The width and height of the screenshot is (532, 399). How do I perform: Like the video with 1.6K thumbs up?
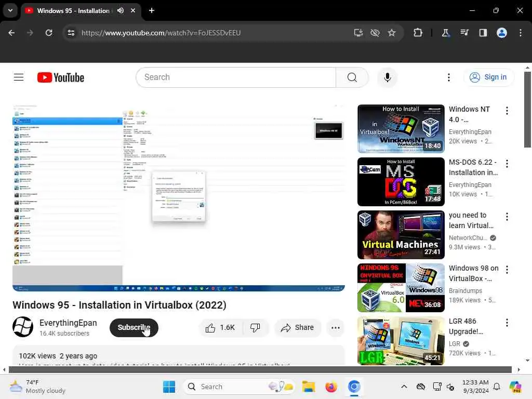pyautogui.click(x=220, y=327)
